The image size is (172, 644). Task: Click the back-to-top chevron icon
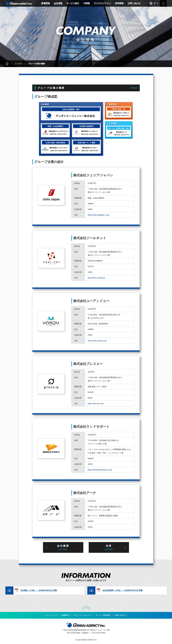[x=86, y=608]
